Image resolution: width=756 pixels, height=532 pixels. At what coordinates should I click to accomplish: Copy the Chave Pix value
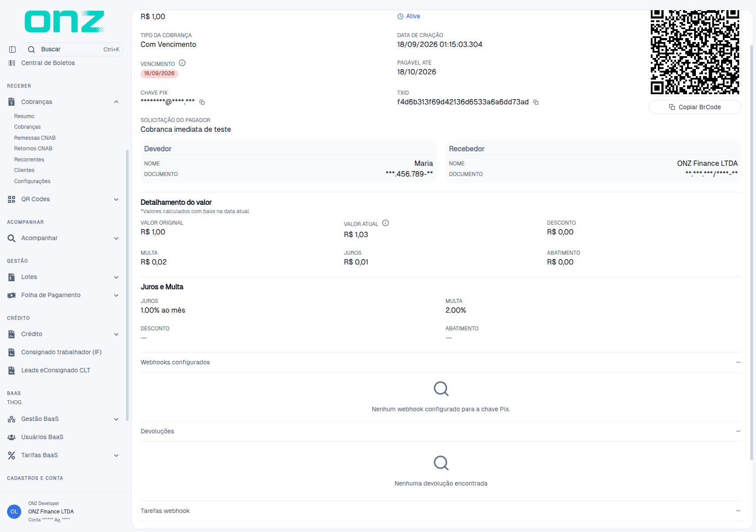(x=202, y=102)
